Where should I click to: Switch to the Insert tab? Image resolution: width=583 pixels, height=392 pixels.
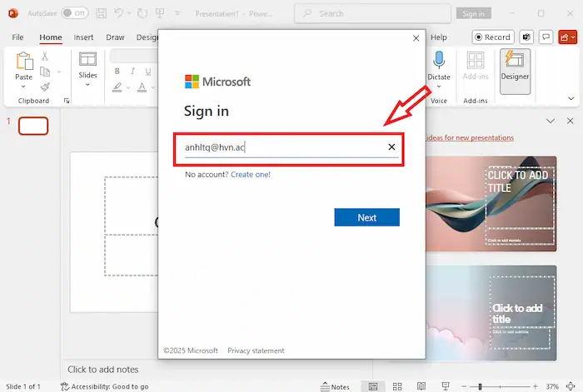(x=83, y=37)
